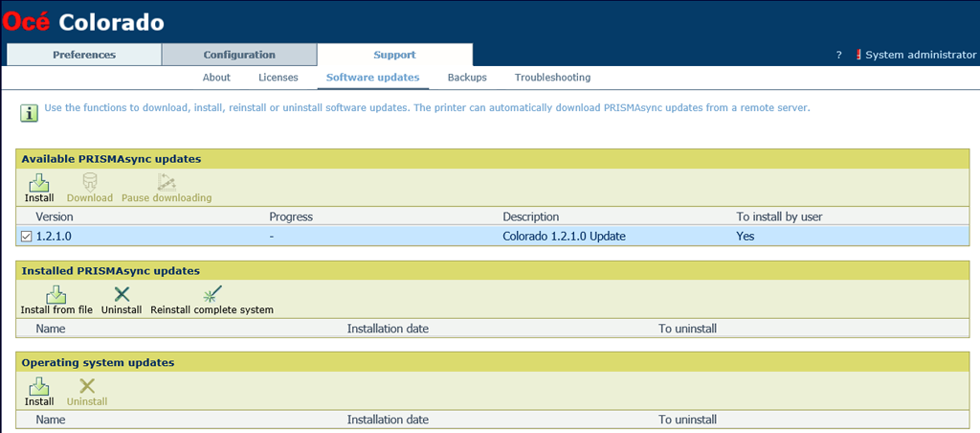Screen dimensions: 980x433
Task: Click Install icon under Operating system updates
Action: click(x=38, y=386)
